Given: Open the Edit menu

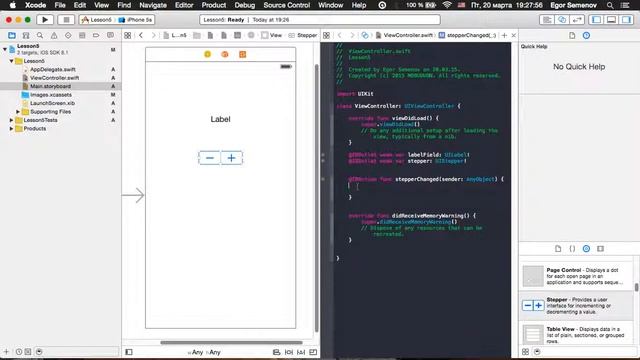Looking at the screenshot, I should (80, 5).
